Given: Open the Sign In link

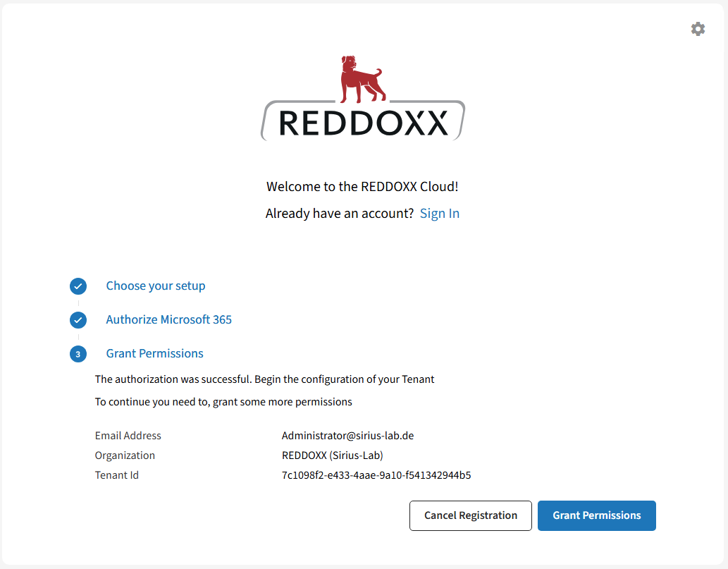Looking at the screenshot, I should tap(440, 213).
